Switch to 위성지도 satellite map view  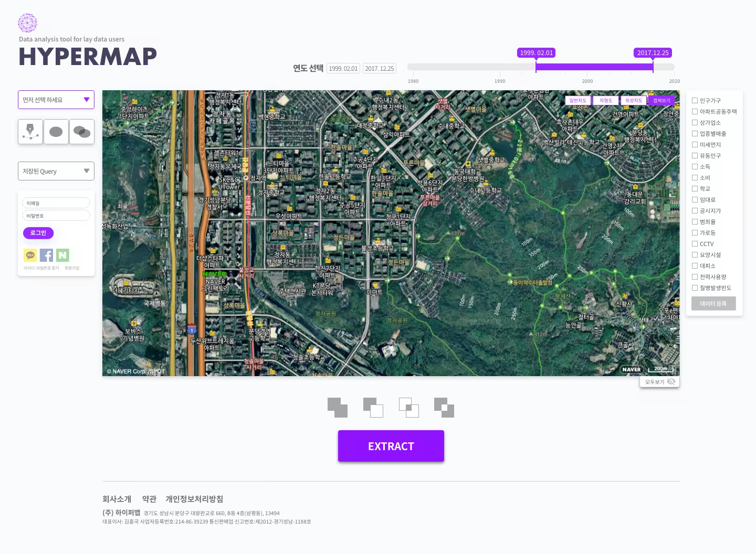[633, 100]
